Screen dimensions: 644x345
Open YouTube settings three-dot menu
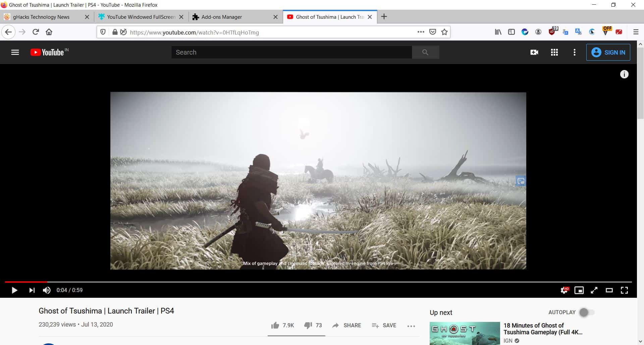coord(575,52)
